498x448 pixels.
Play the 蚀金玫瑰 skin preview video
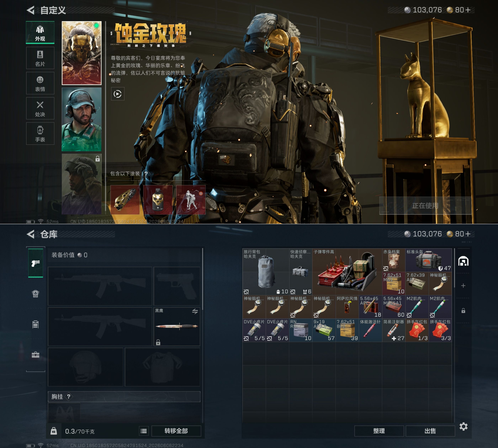tap(118, 94)
